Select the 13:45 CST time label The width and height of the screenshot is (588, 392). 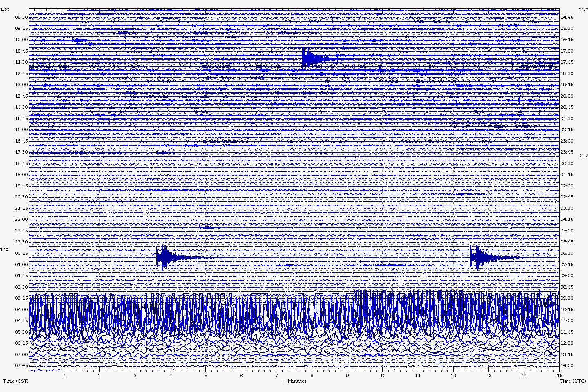22,96
